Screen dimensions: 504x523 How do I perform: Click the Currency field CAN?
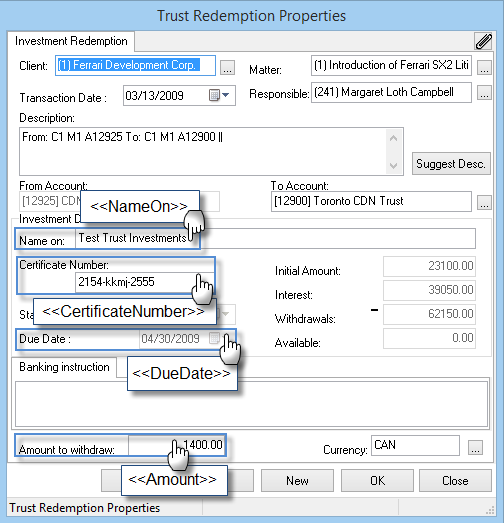pos(415,445)
